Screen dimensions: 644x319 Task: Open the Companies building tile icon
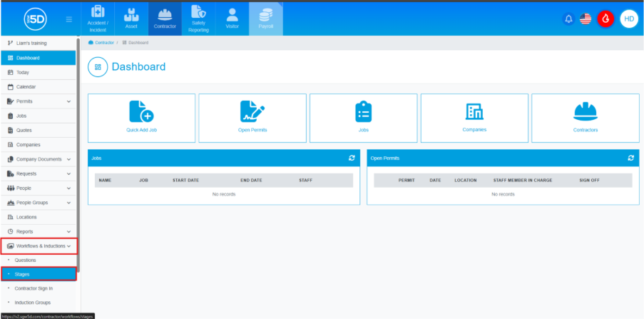474,112
